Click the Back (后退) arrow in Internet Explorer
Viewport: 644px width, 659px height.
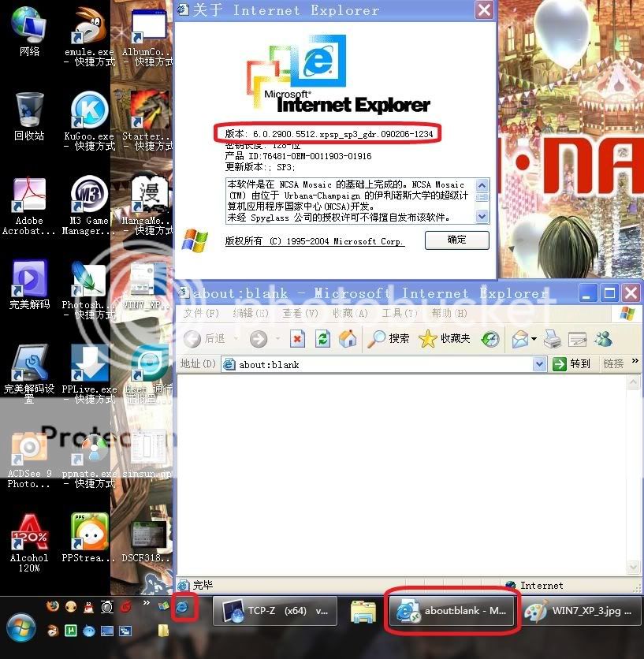point(192,339)
